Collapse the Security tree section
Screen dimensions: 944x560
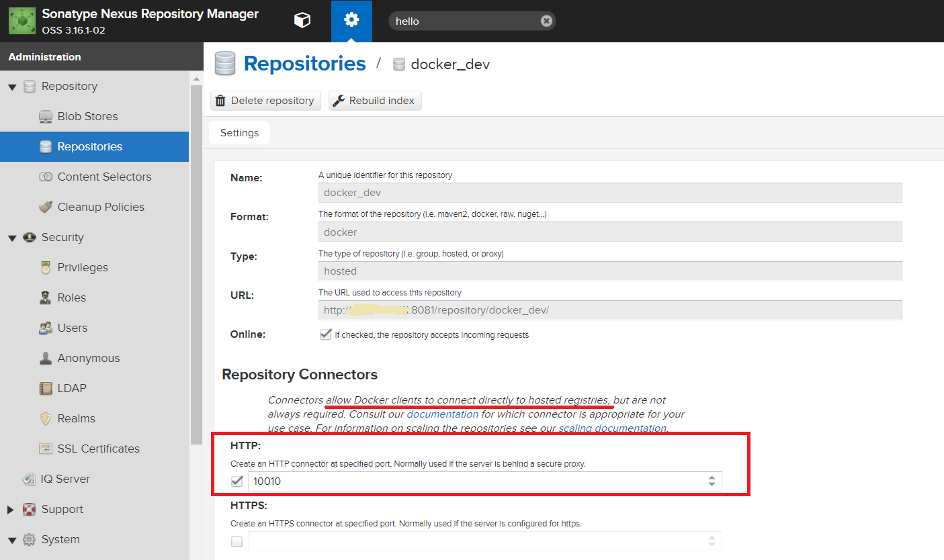pyautogui.click(x=12, y=238)
